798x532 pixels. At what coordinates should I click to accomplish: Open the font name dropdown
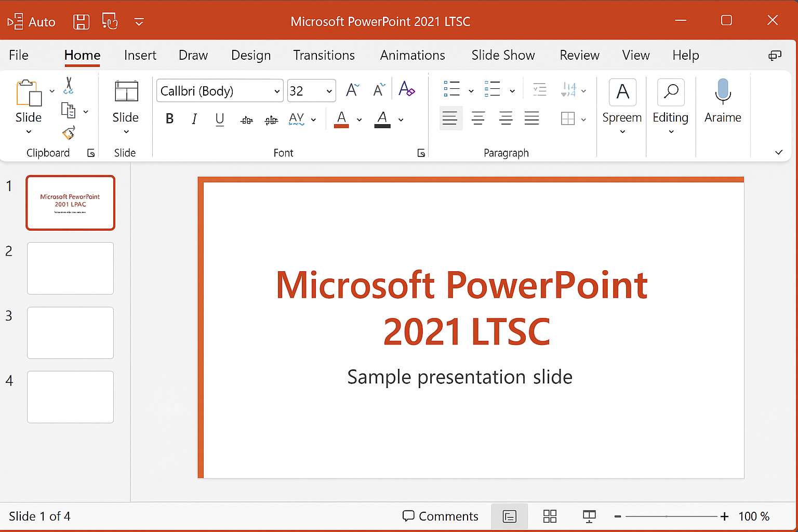[x=277, y=91]
